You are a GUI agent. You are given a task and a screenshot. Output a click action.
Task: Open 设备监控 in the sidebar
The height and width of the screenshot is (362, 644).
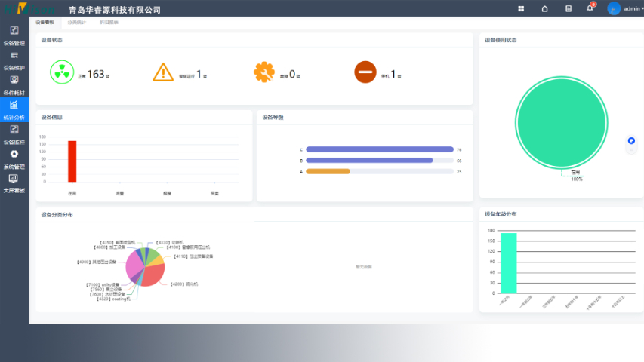[14, 134]
